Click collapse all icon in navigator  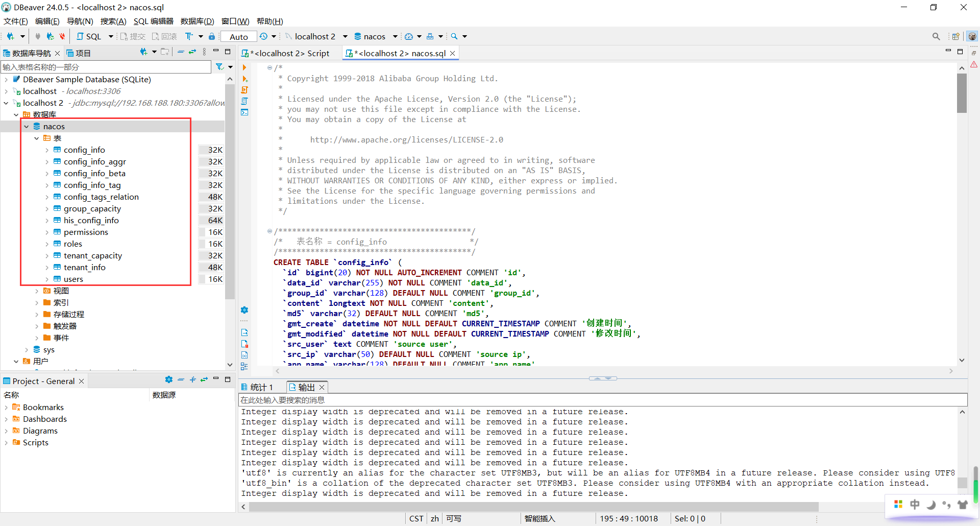click(x=181, y=52)
